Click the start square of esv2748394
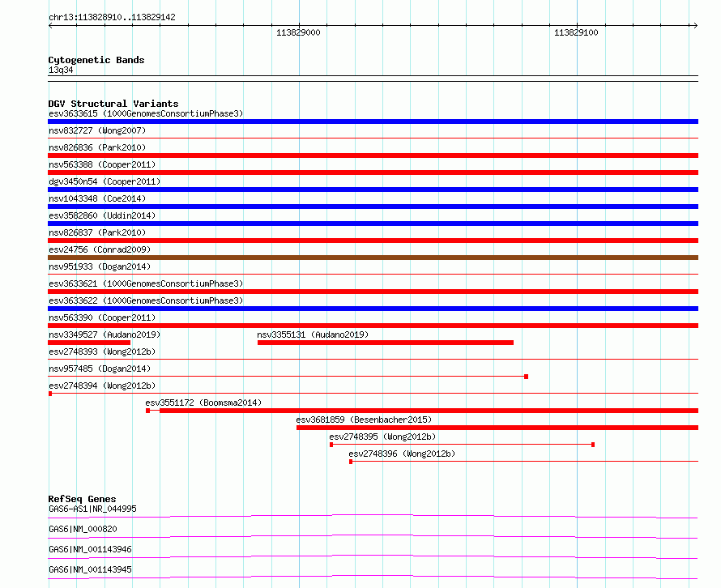Image resolution: width=721 pixels, height=588 pixels. tap(50, 394)
